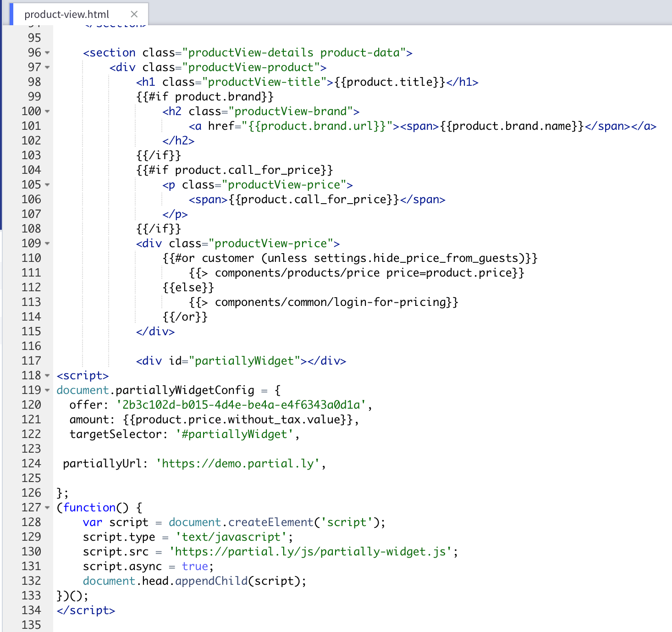Click line number 99 in gutter
The height and width of the screenshot is (632, 672).
pos(34,96)
